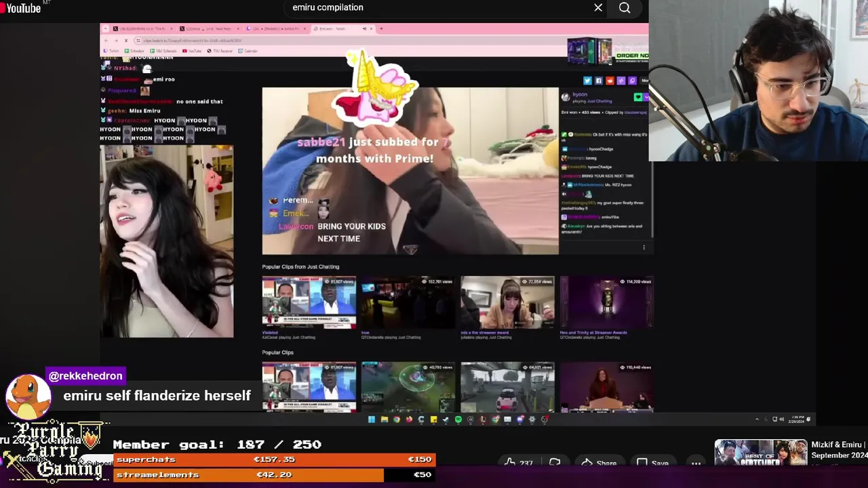Switch to the second X tab

pyautogui.click(x=210, y=28)
